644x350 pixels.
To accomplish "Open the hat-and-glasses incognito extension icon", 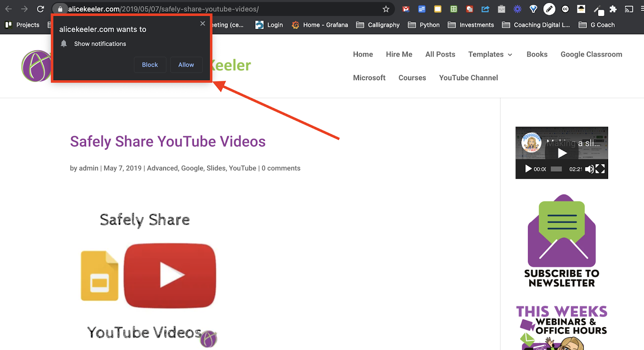I will coord(581,9).
